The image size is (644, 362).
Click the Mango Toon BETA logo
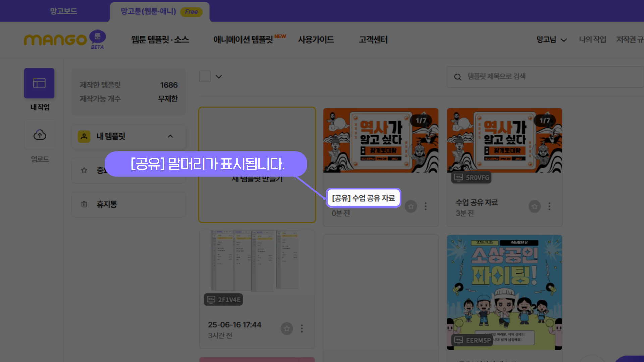[65, 40]
